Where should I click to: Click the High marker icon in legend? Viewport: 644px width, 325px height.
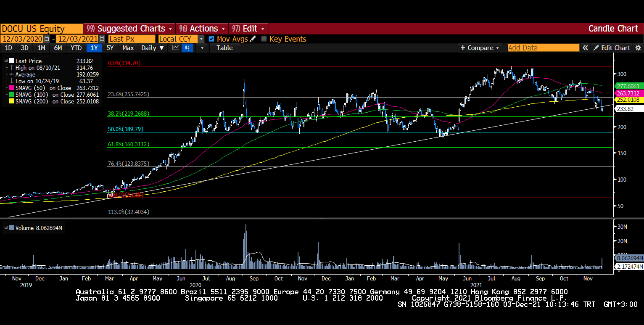click(x=11, y=68)
